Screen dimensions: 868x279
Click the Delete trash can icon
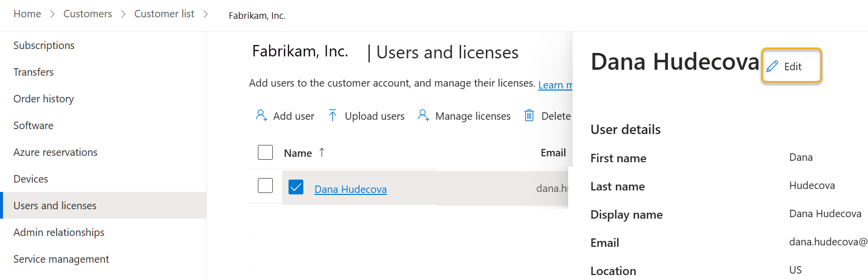pyautogui.click(x=529, y=115)
